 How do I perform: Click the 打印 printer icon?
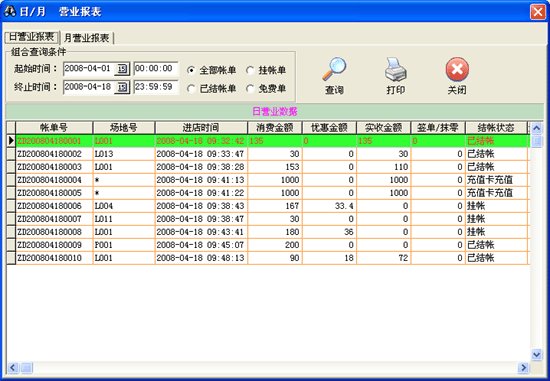coord(396,69)
